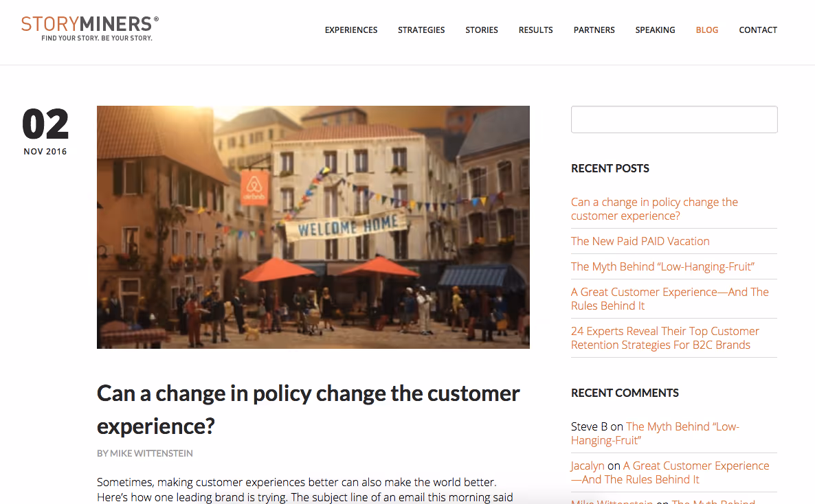The width and height of the screenshot is (815, 504).
Task: Open the Experiences menu item
Action: 351,30
